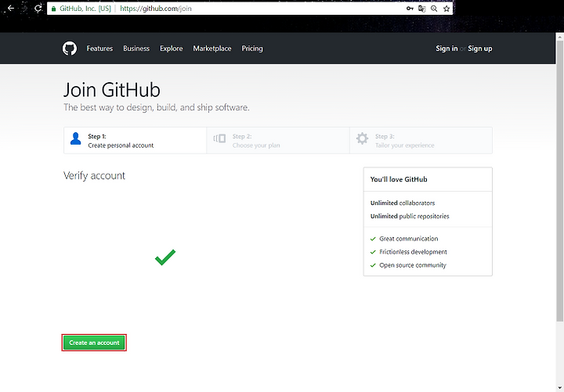Click the checkmark beside Open source community
Viewport: 564px width, 392px height.
click(x=373, y=265)
